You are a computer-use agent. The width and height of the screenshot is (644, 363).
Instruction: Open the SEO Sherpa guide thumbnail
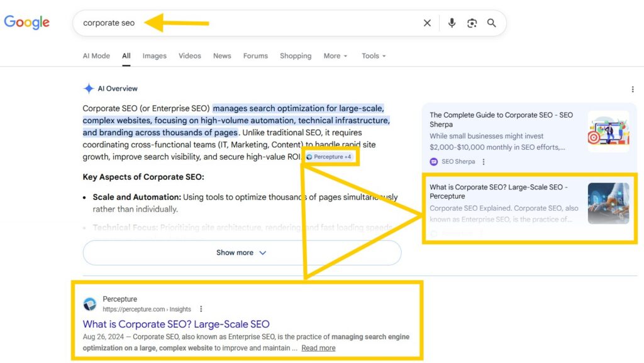(608, 131)
